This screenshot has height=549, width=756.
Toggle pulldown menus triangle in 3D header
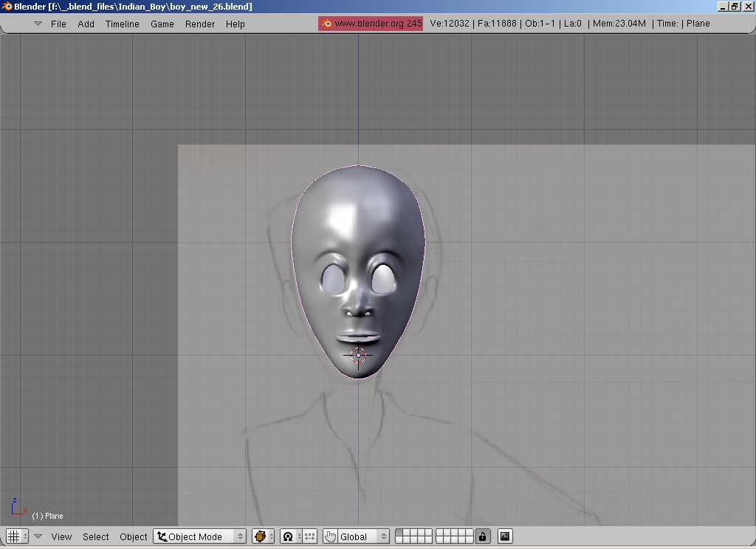(x=38, y=536)
